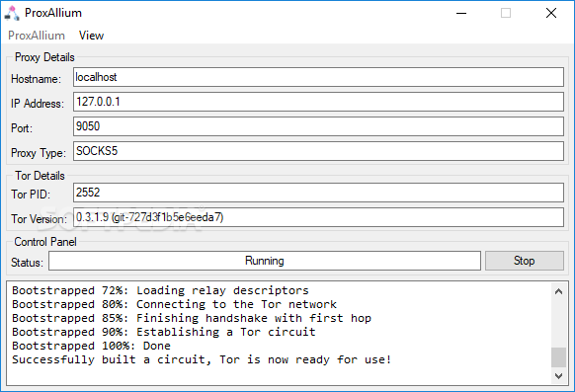
Task: Minimize the ProxAllium window
Action: coord(461,13)
